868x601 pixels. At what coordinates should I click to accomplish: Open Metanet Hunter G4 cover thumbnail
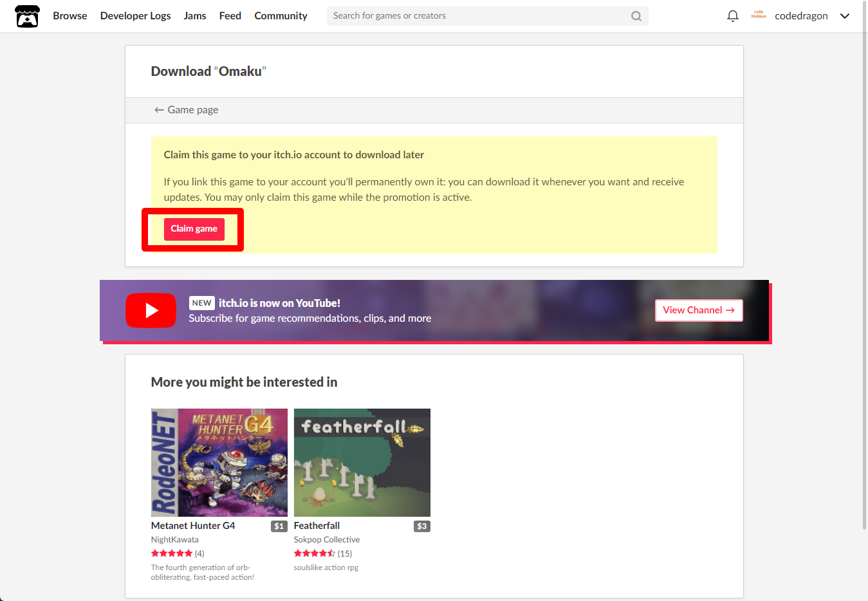click(x=219, y=463)
